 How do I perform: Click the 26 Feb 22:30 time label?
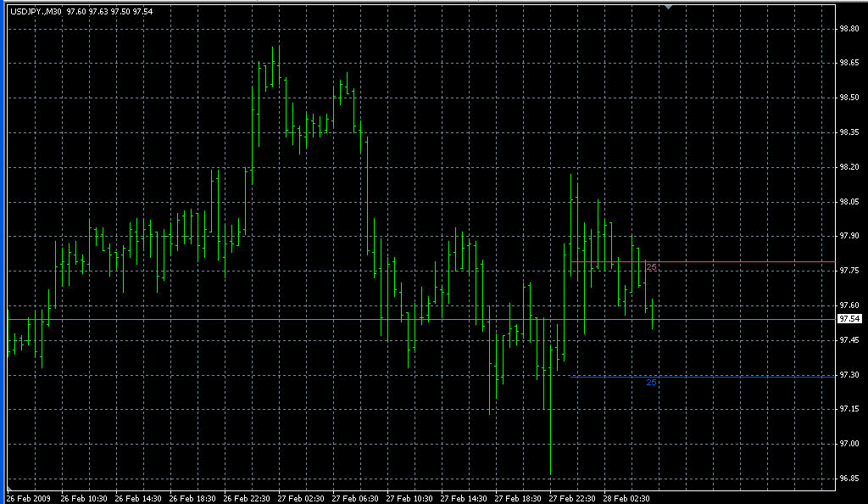click(247, 498)
